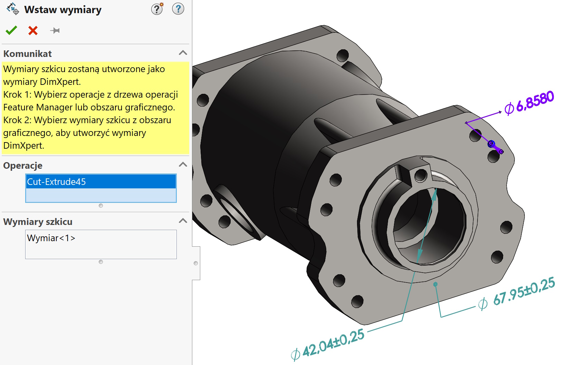Cancel with the red X icon
Viewport: 588px width, 365px height.
click(33, 30)
